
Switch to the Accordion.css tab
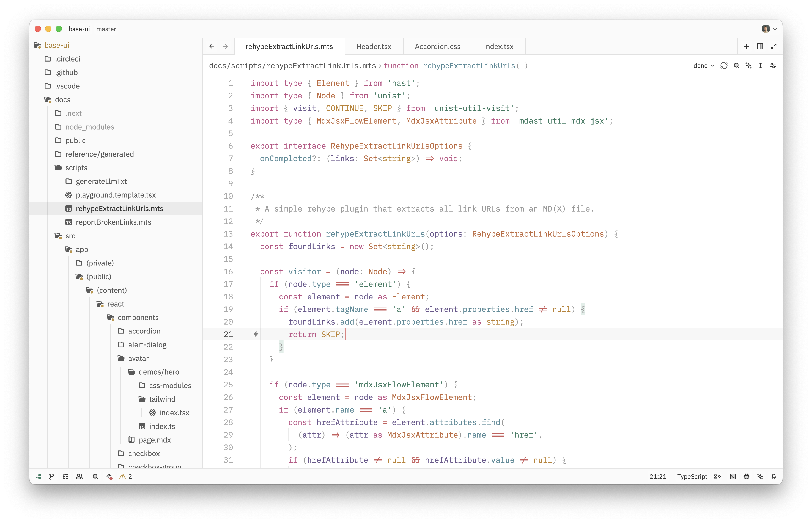(x=438, y=47)
